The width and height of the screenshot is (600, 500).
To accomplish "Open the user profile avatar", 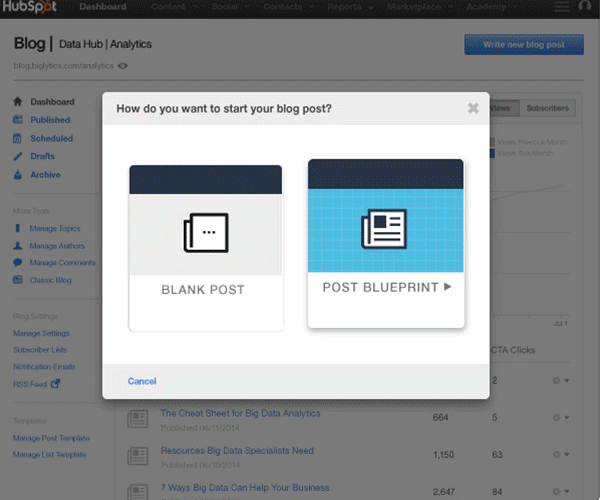I will tap(585, 6).
